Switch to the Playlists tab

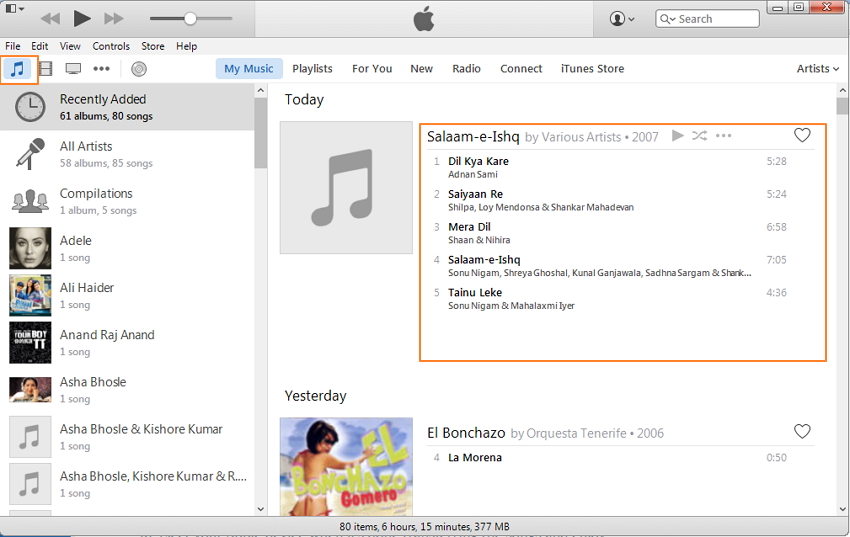312,69
